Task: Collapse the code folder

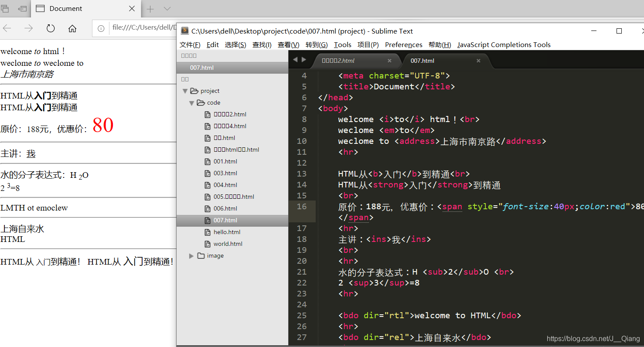Action: click(191, 103)
